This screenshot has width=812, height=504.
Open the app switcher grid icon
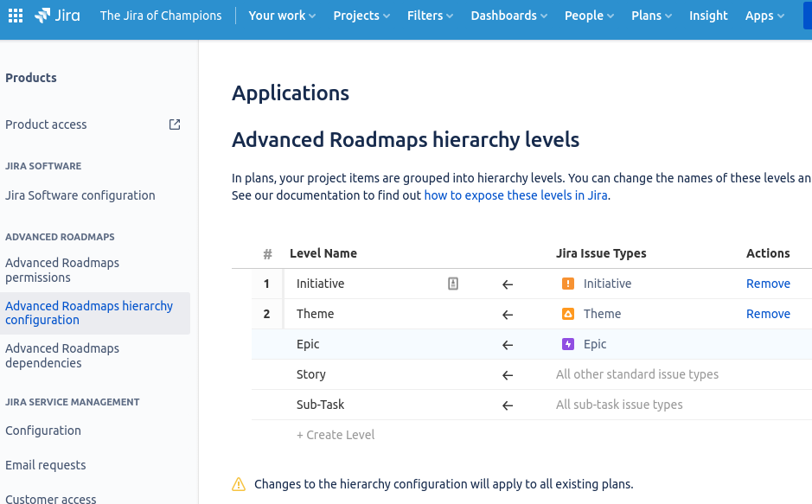(17, 16)
